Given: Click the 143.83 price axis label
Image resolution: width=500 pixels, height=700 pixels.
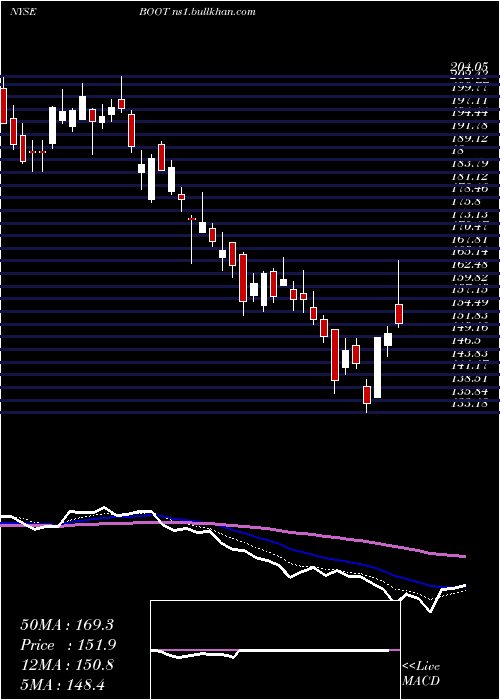Looking at the screenshot, I should (x=469, y=353).
